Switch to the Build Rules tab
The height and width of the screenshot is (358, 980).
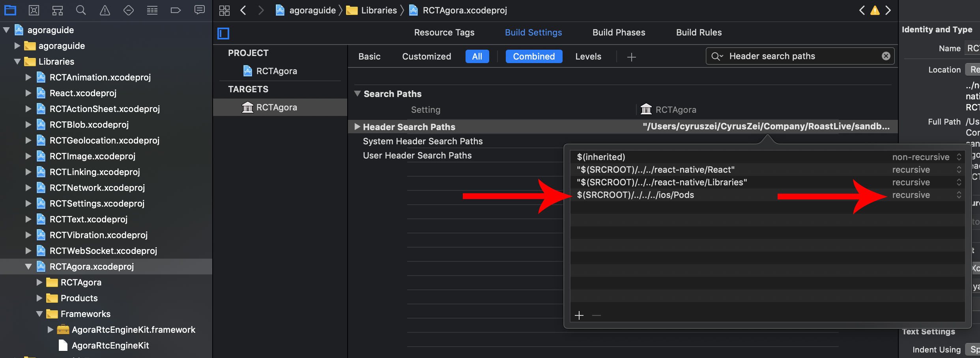[699, 33]
